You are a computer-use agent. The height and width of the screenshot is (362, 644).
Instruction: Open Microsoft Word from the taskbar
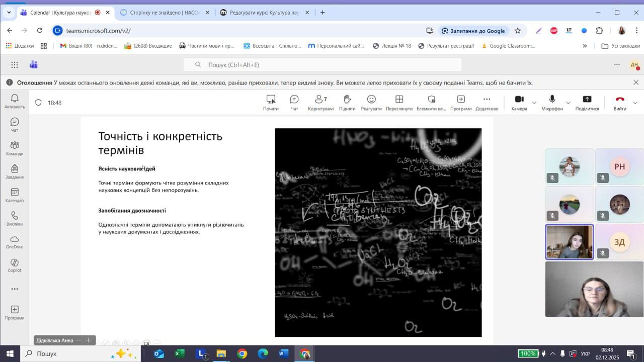283,353
